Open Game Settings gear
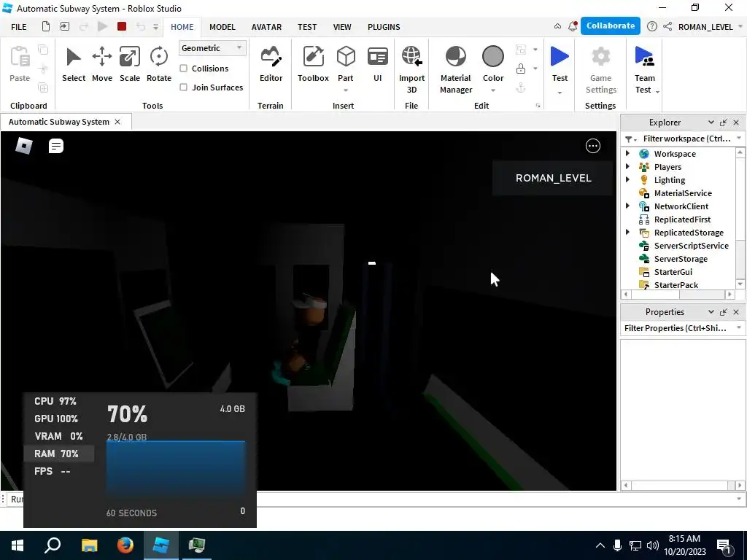This screenshot has width=747, height=560. pyautogui.click(x=601, y=57)
